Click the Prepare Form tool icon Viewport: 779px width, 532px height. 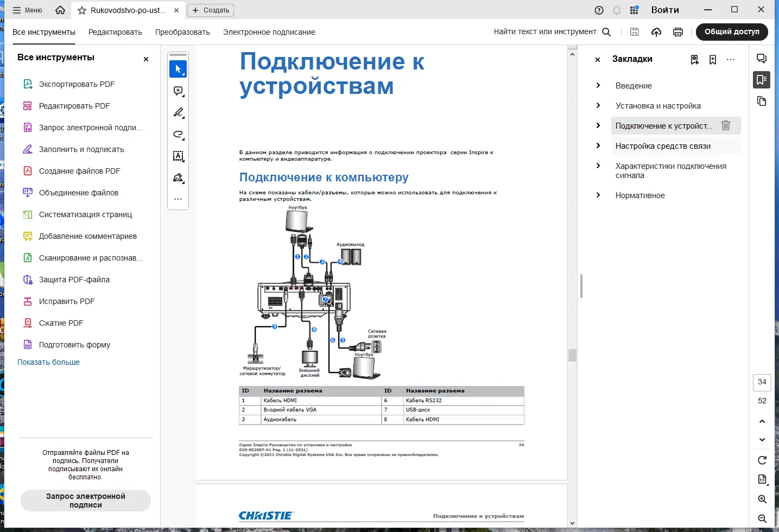pyautogui.click(x=28, y=345)
